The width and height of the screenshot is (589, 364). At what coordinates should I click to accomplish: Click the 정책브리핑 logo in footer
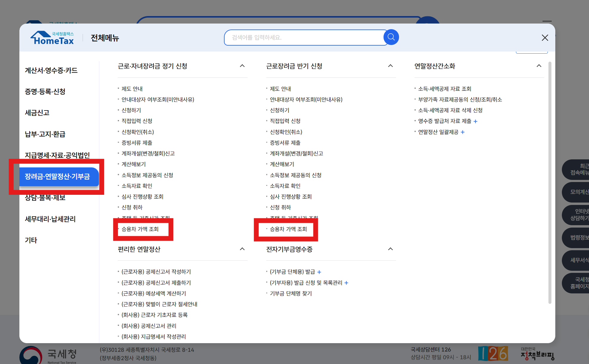(537, 354)
